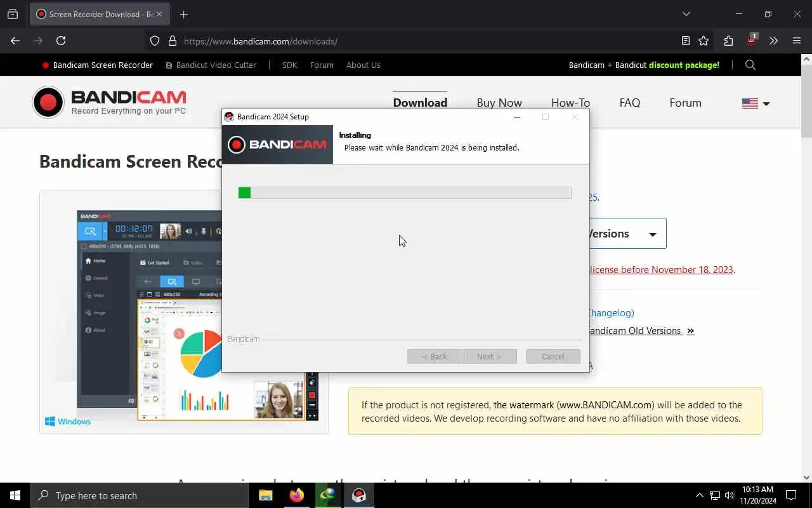The width and height of the screenshot is (812, 508).
Task: Click the SDK menu item
Action: [289, 65]
